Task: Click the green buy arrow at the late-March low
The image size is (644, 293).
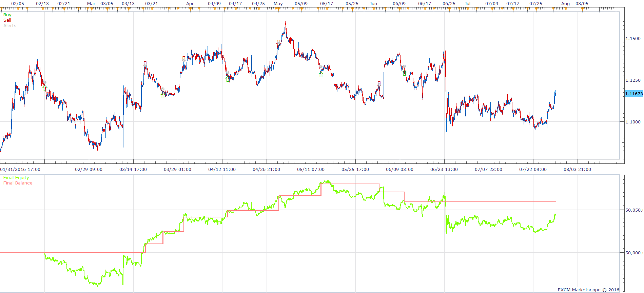Action: tap(163, 95)
